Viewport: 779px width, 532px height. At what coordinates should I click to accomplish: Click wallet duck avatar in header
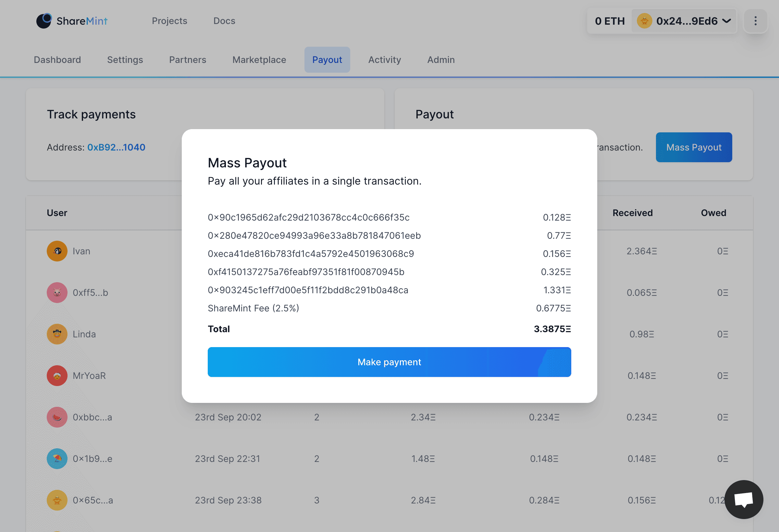[644, 21]
